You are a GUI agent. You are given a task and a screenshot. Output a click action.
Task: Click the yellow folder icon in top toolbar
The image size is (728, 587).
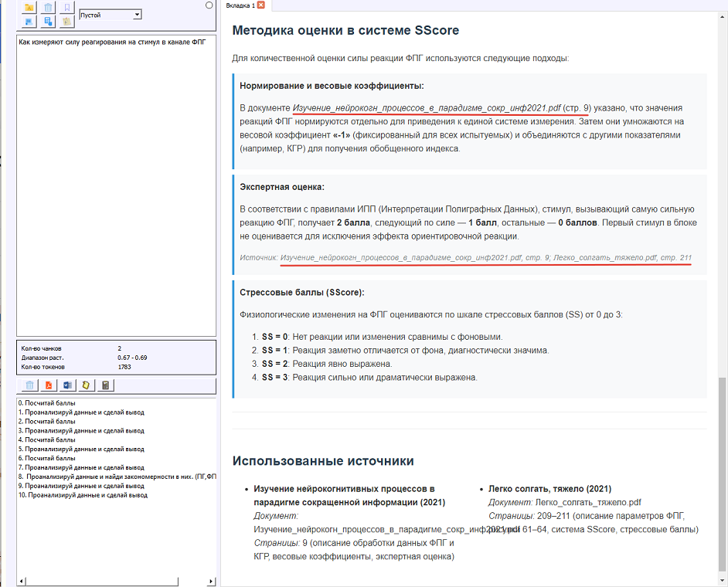[x=29, y=7]
